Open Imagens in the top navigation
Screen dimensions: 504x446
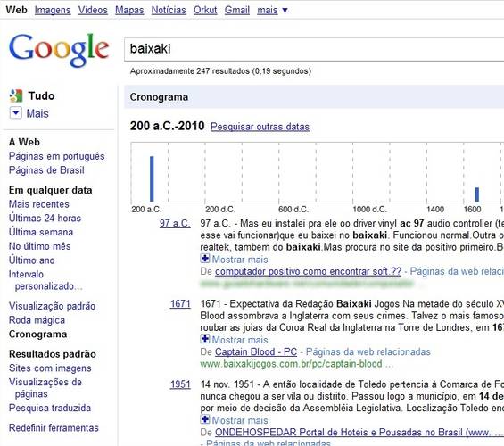click(53, 11)
